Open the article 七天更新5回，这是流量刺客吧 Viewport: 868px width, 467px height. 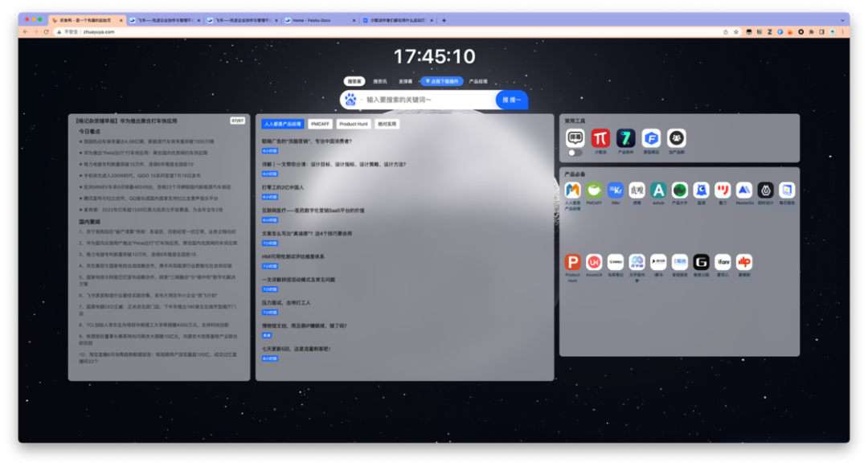coord(296,349)
